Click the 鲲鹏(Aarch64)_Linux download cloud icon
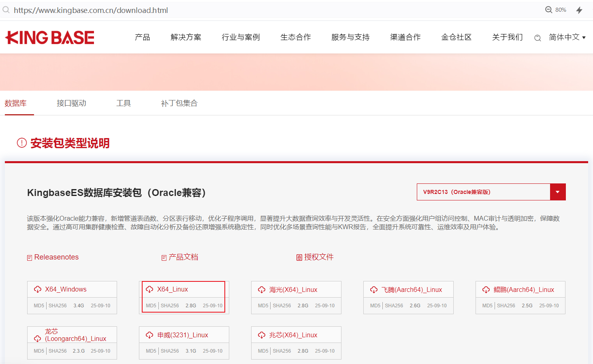The width and height of the screenshot is (593, 364). point(486,289)
